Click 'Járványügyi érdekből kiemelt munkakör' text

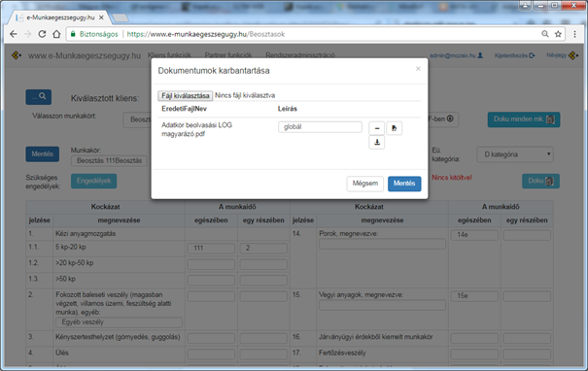click(x=376, y=337)
